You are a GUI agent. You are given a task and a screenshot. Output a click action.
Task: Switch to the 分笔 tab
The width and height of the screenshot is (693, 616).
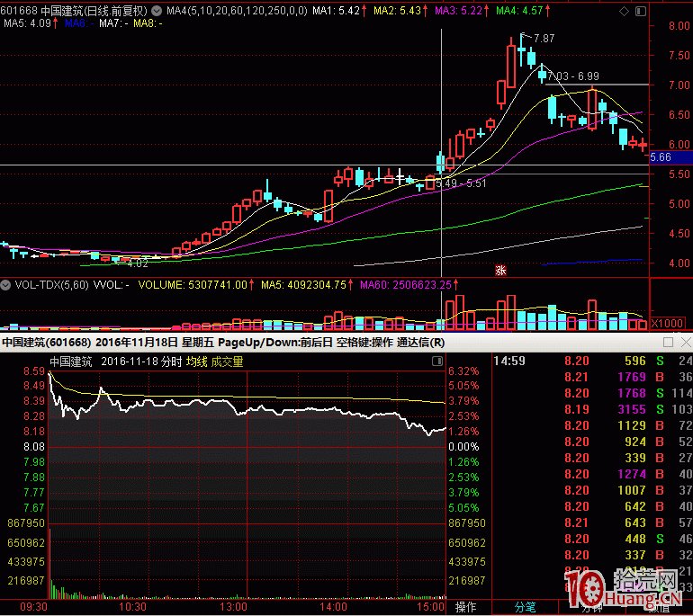525,608
